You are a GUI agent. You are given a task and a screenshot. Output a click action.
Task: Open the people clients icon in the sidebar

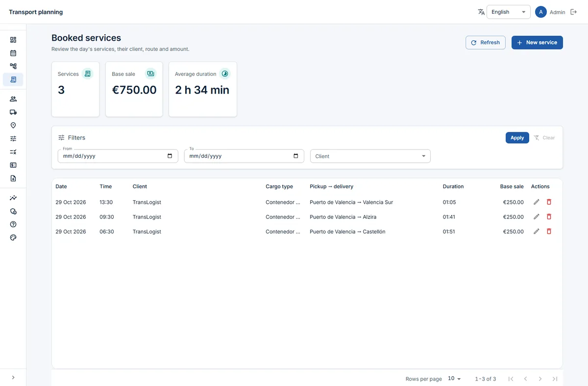tap(13, 99)
